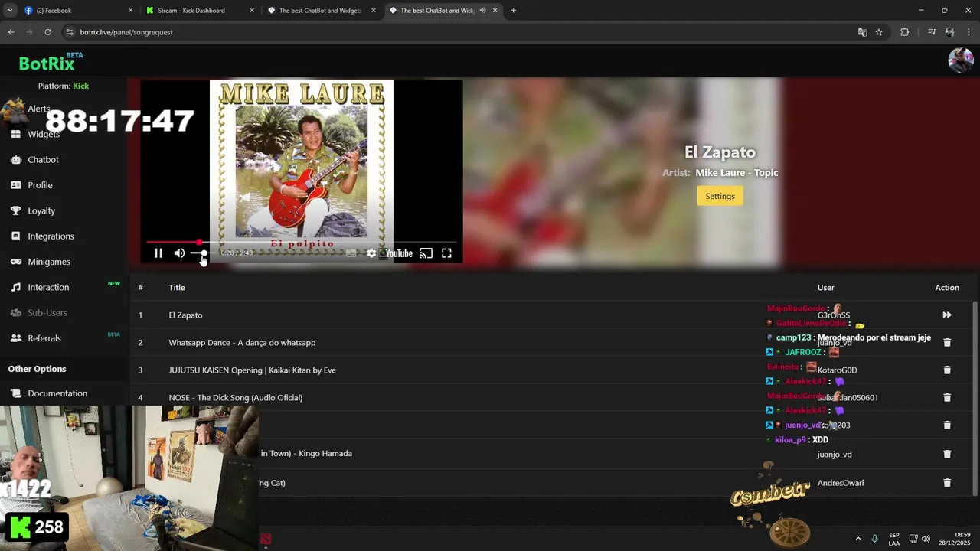Reload the page
The image size is (980, 551).
click(47, 32)
